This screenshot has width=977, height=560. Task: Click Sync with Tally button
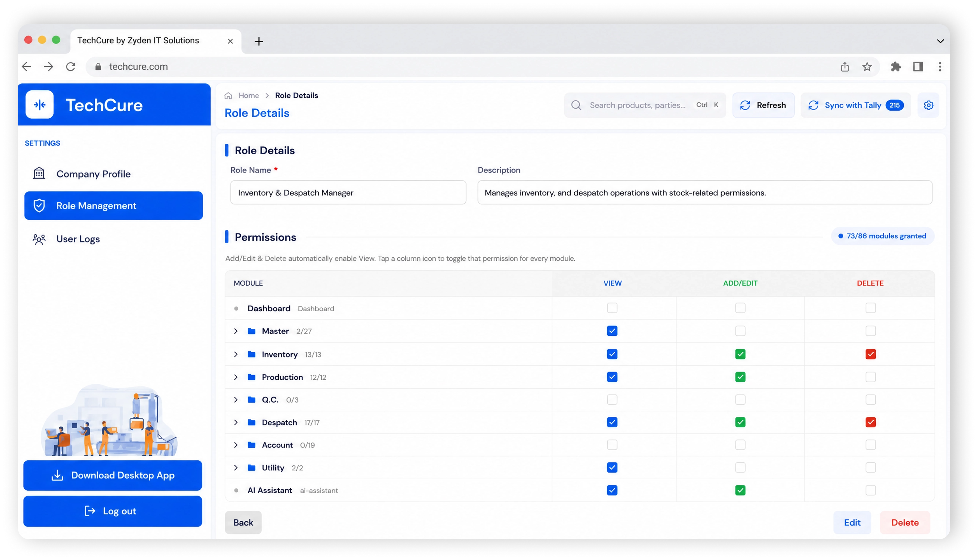(x=855, y=105)
